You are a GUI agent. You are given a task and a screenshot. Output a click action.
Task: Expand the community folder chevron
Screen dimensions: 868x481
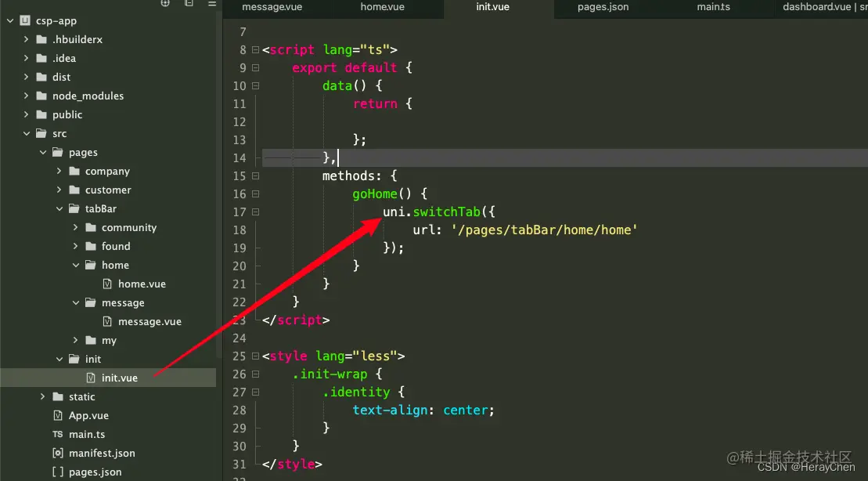[x=76, y=228]
